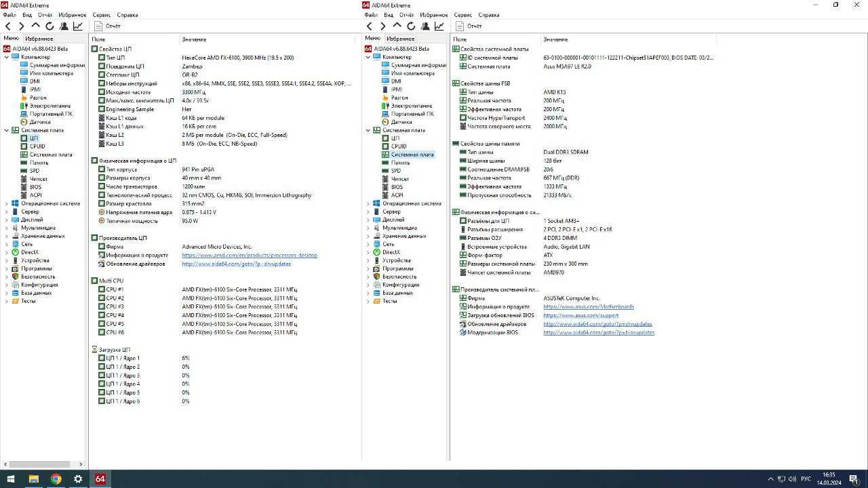Select CPU #4 row in left window

224,315
